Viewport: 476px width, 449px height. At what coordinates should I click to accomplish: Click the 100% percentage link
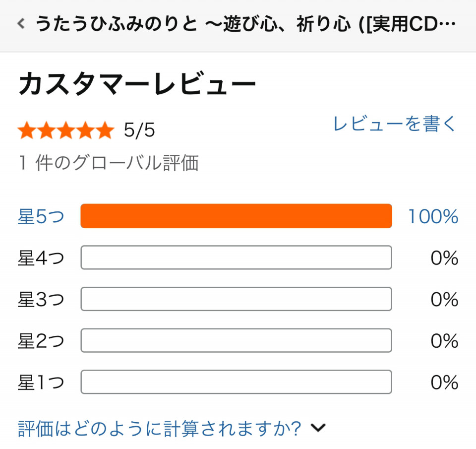point(433,217)
